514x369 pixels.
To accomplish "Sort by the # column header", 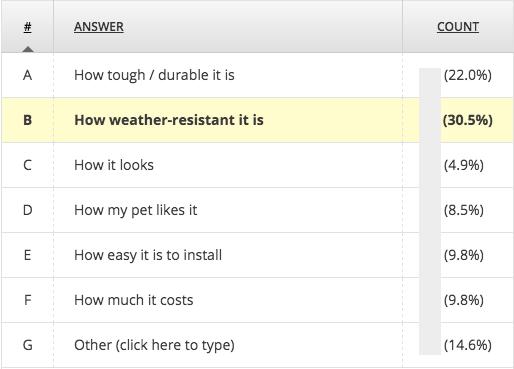I will click(28, 27).
